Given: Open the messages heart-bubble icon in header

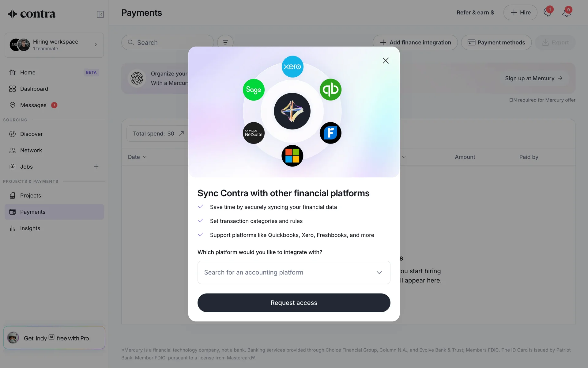Looking at the screenshot, I should pos(548,13).
